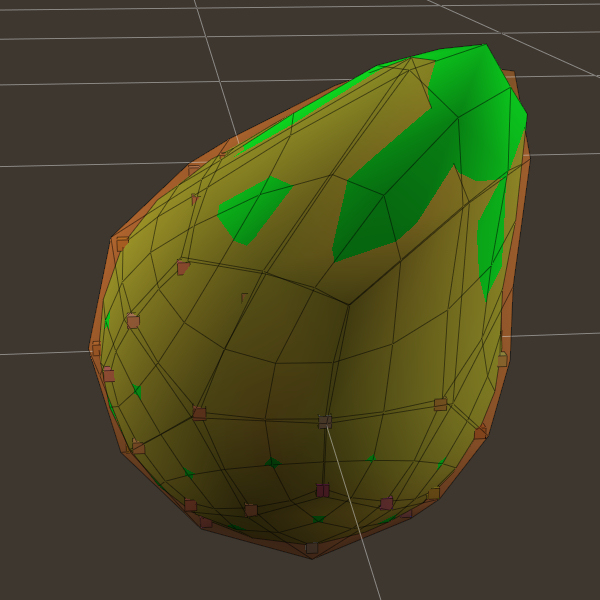Image resolution: width=600 pixels, height=600 pixels.
Task: Select the gray handle where the white axis line ends
Action: (x=325, y=422)
